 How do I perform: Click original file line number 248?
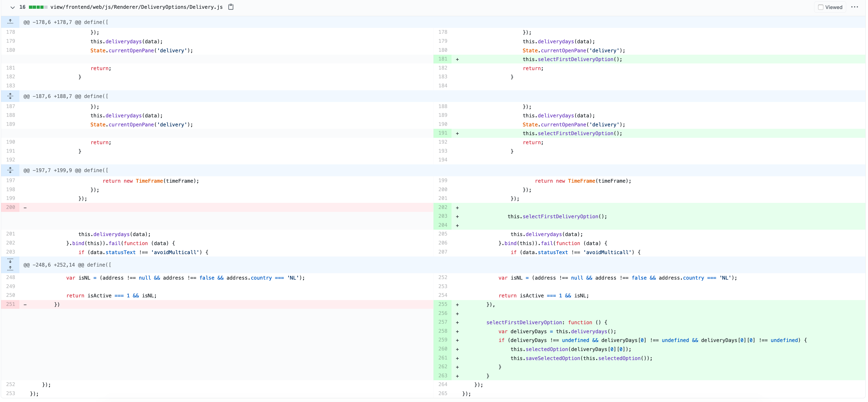(10, 277)
